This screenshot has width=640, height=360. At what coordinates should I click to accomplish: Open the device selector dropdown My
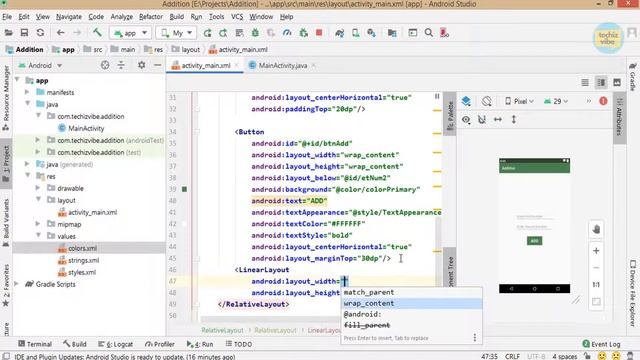pos(177,33)
